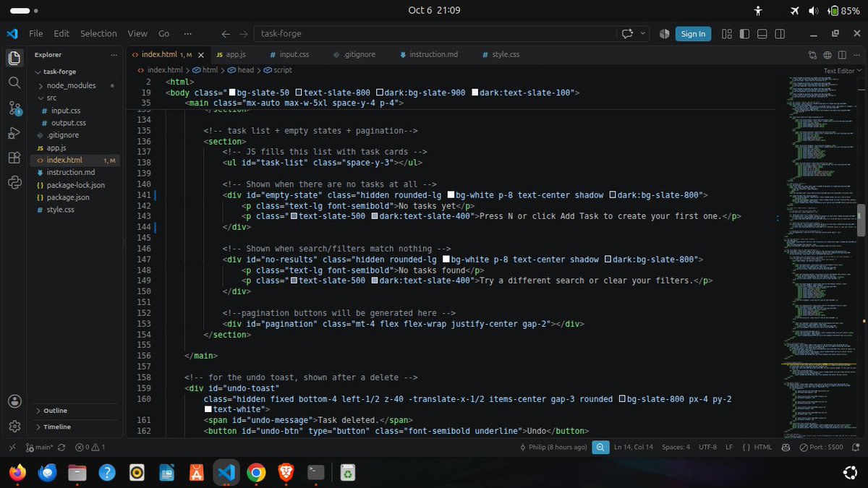
Task: Click the zoom magnifier status bar icon
Action: coord(600,447)
